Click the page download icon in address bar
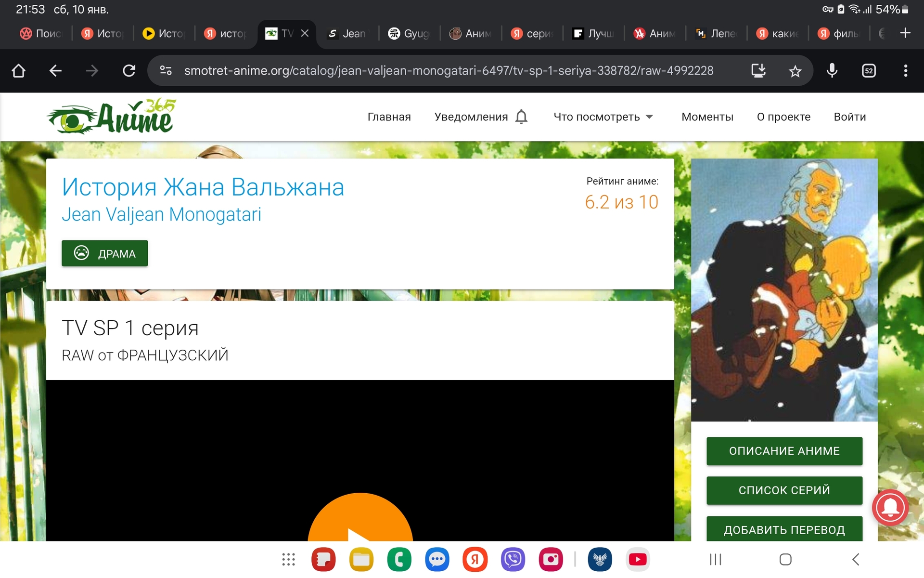 pos(758,71)
